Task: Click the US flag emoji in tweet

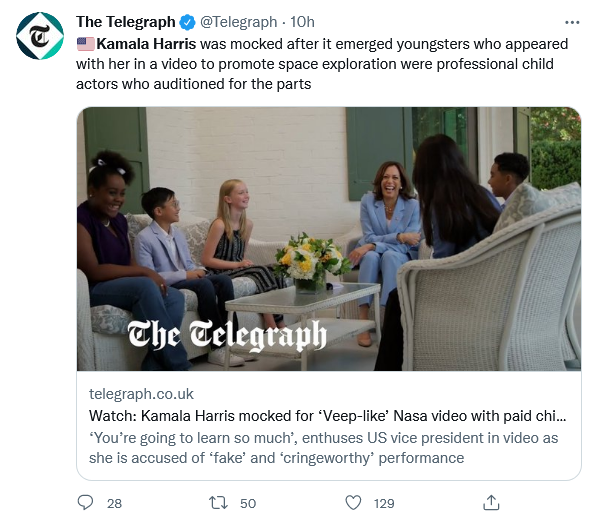Action: point(85,44)
